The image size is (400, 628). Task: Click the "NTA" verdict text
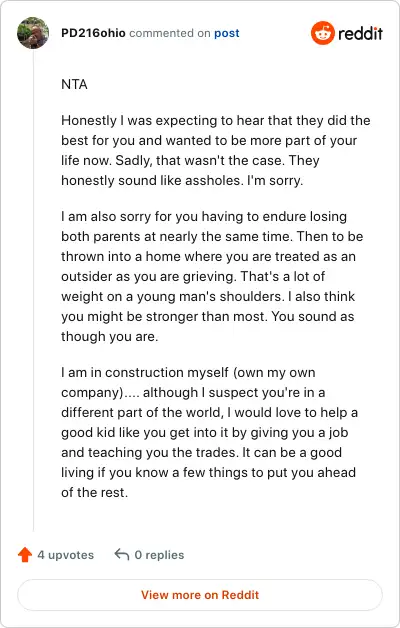coord(74,85)
